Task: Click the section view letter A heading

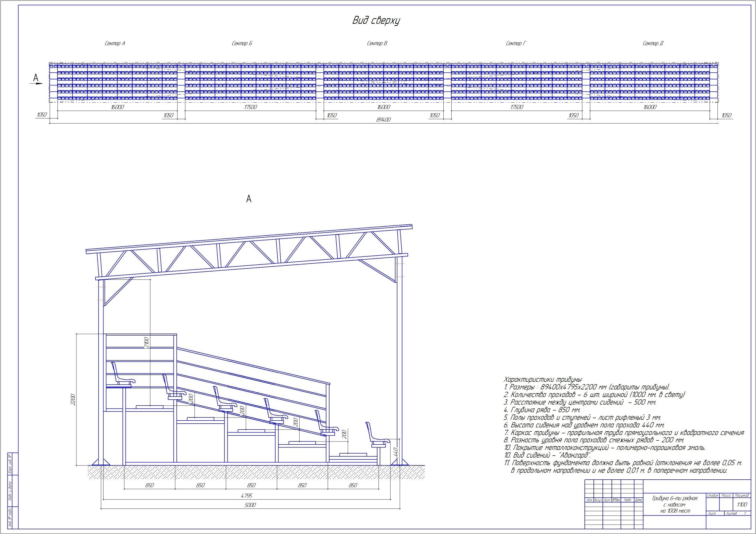Action: pos(248,199)
